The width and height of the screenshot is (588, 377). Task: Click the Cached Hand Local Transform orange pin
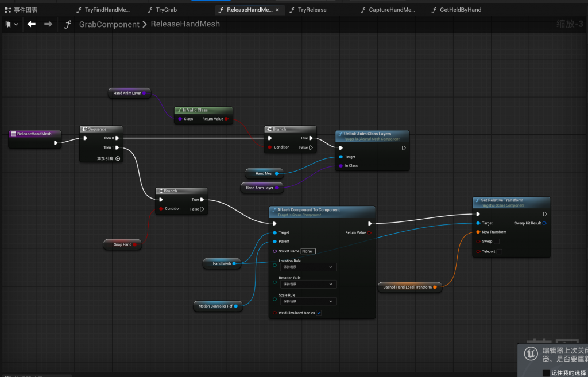point(435,287)
